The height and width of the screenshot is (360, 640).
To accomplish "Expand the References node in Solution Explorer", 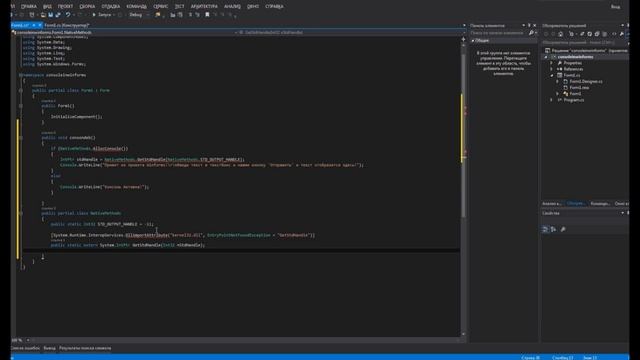I will (551, 69).
